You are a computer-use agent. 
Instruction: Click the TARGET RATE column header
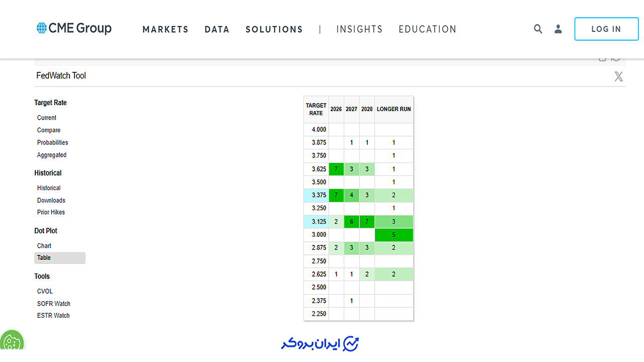(x=316, y=110)
